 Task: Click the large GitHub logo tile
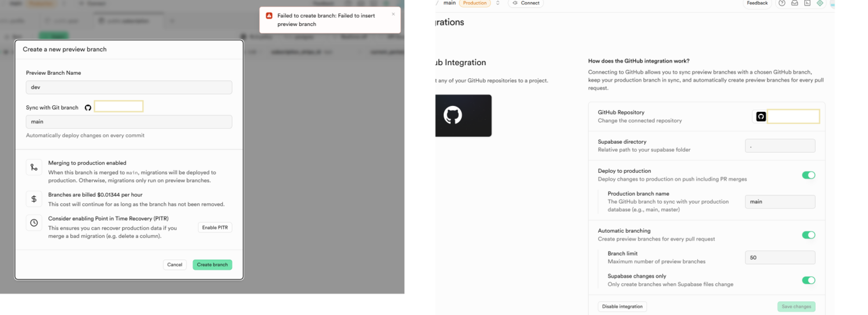pos(463,116)
